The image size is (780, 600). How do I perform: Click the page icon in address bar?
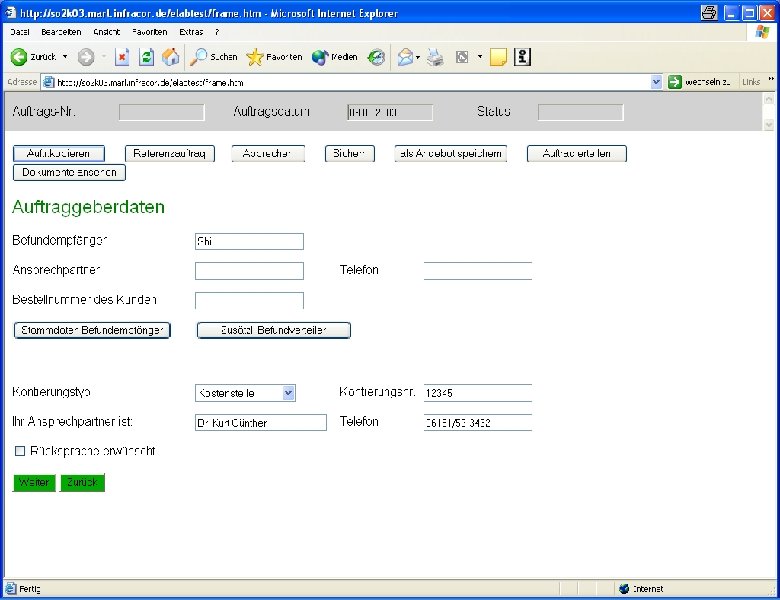click(x=48, y=82)
